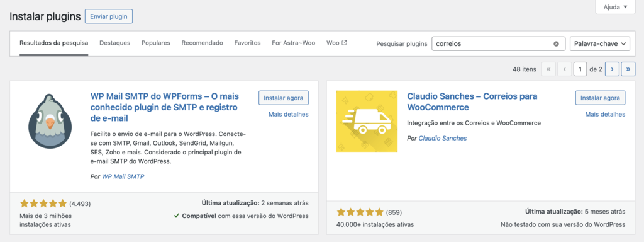Open Claudio Sanches Correios para WooCommerce title
This screenshot has height=242, width=644.
472,101
